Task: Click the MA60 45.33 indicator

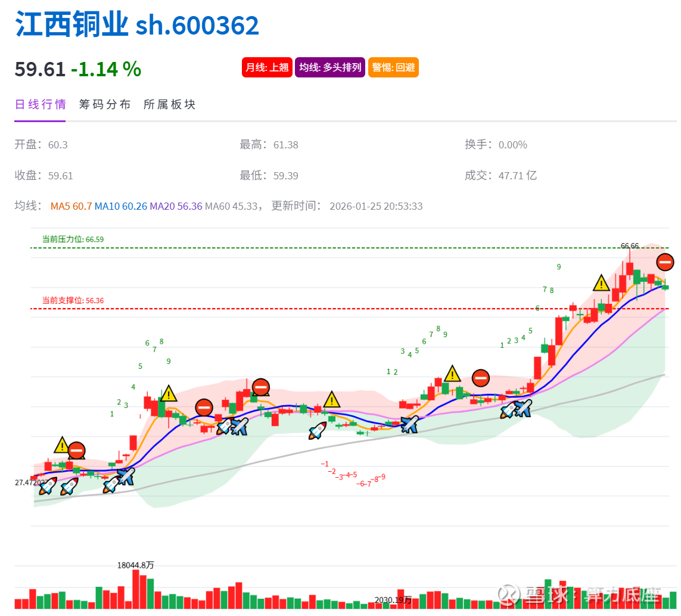Action: 232,206
